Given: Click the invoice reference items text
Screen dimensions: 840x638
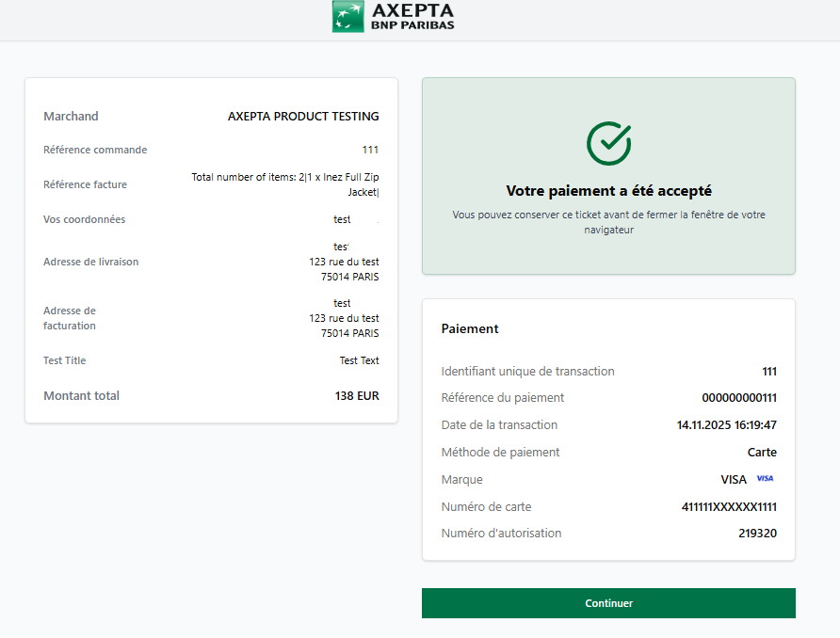Looking at the screenshot, I should pos(285,184).
